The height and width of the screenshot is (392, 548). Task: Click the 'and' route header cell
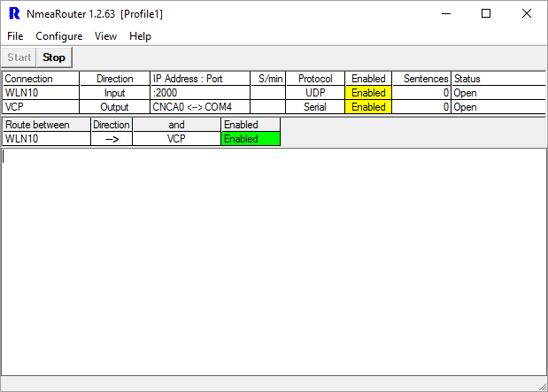pos(176,125)
